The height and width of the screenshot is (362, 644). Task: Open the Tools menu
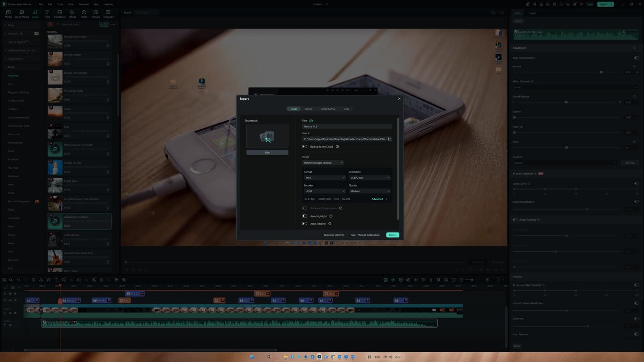pos(60,4)
